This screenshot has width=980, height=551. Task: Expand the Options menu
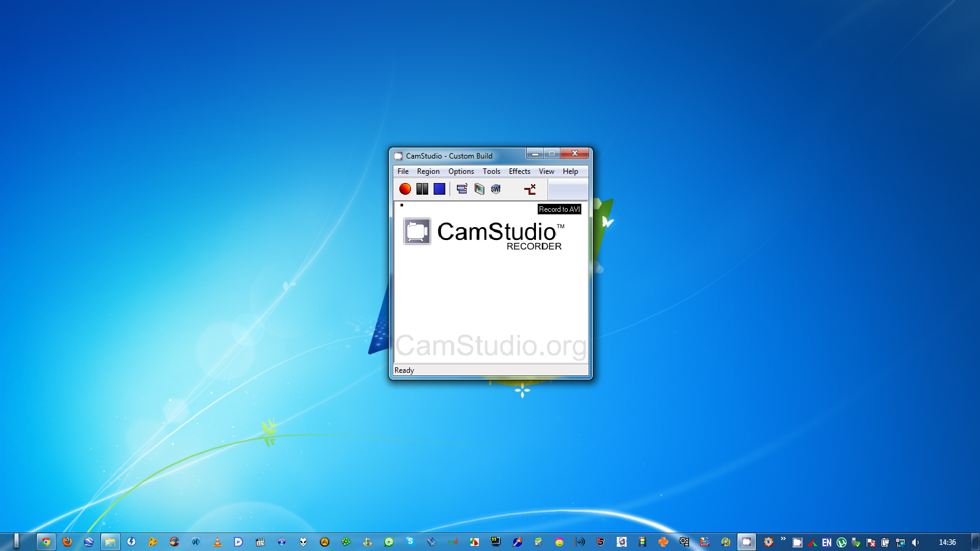point(461,171)
